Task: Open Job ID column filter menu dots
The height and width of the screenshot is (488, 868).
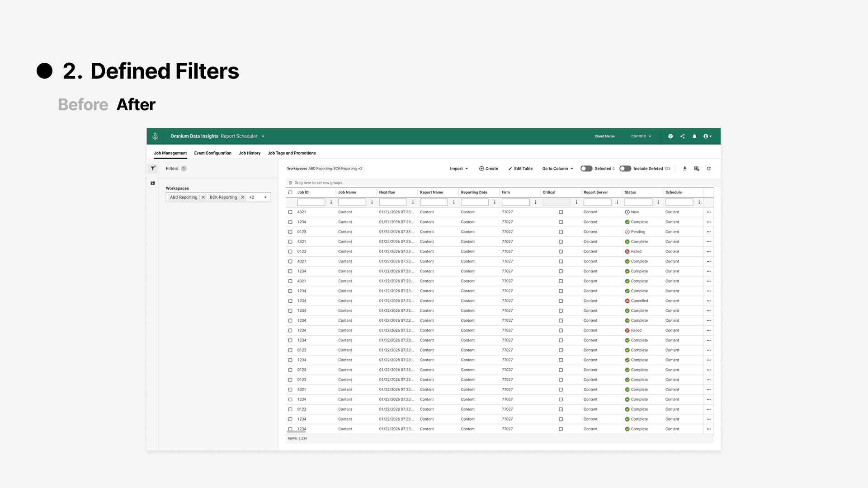Action: point(331,202)
